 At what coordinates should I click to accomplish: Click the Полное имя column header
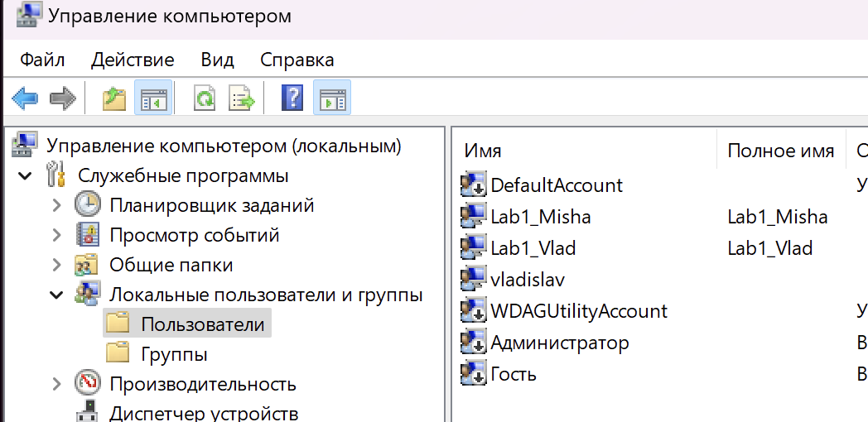pyautogui.click(x=780, y=151)
